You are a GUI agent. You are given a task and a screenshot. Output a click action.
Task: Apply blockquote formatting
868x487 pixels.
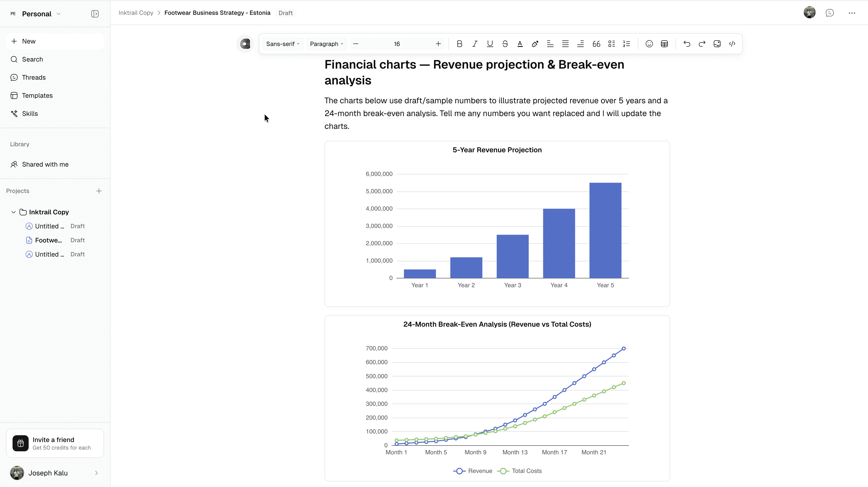[596, 44]
